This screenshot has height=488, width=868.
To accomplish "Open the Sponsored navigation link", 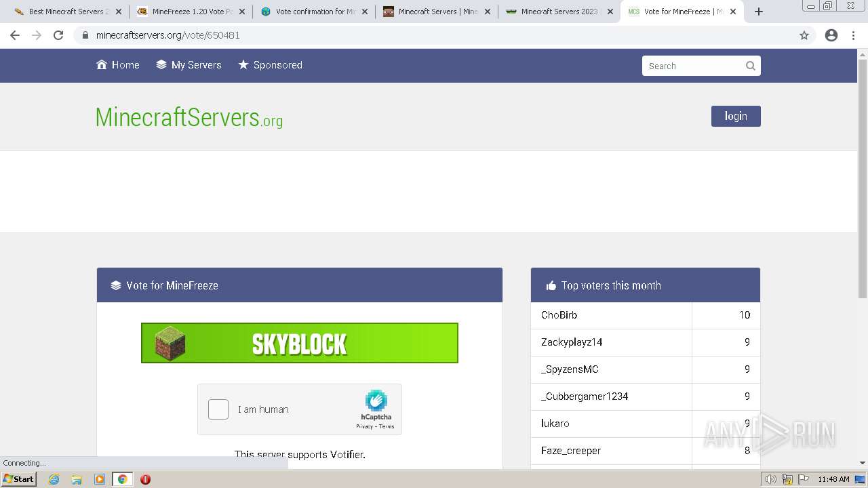I will [x=270, y=65].
